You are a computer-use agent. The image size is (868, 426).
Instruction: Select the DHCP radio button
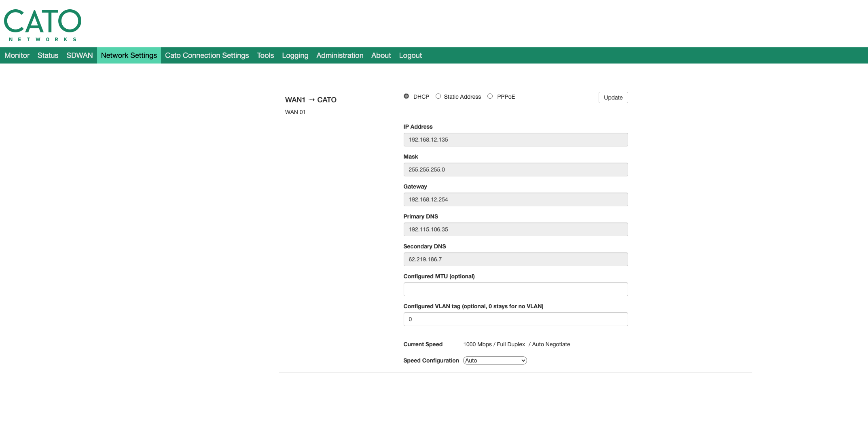pos(406,96)
